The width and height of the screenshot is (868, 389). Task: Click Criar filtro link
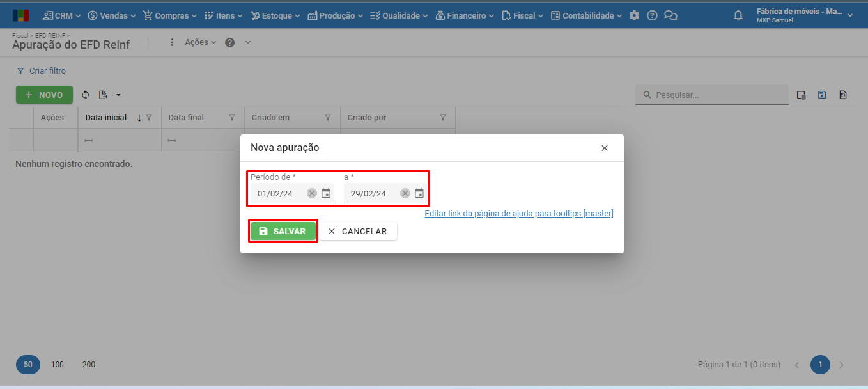tap(42, 71)
